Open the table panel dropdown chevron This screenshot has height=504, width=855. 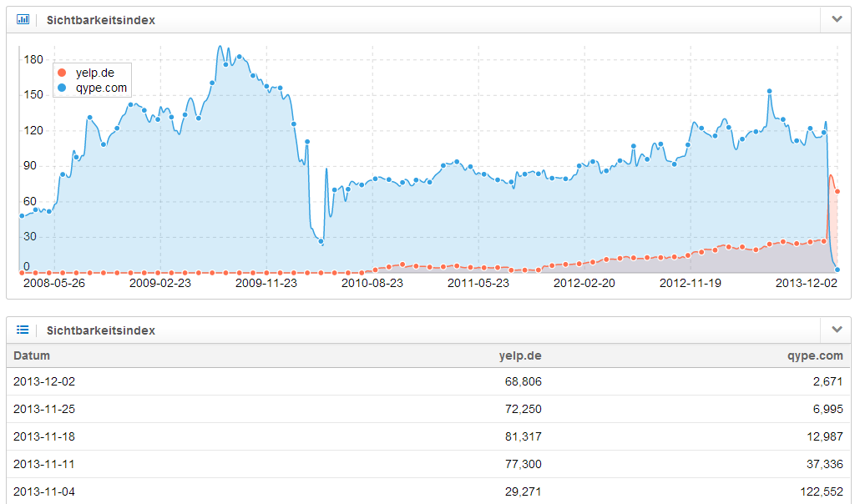click(x=837, y=330)
